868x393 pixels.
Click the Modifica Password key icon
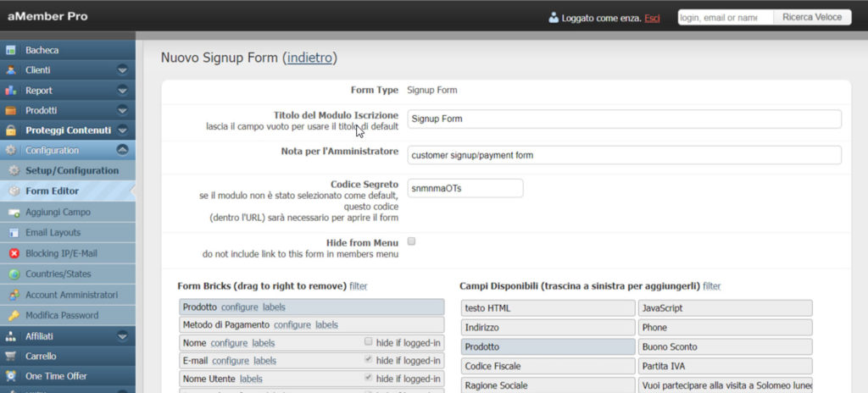tap(14, 315)
